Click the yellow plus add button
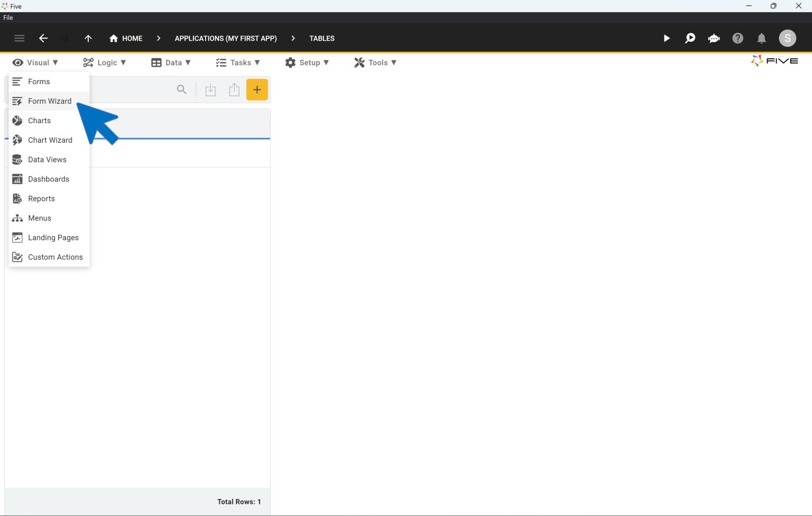 257,90
